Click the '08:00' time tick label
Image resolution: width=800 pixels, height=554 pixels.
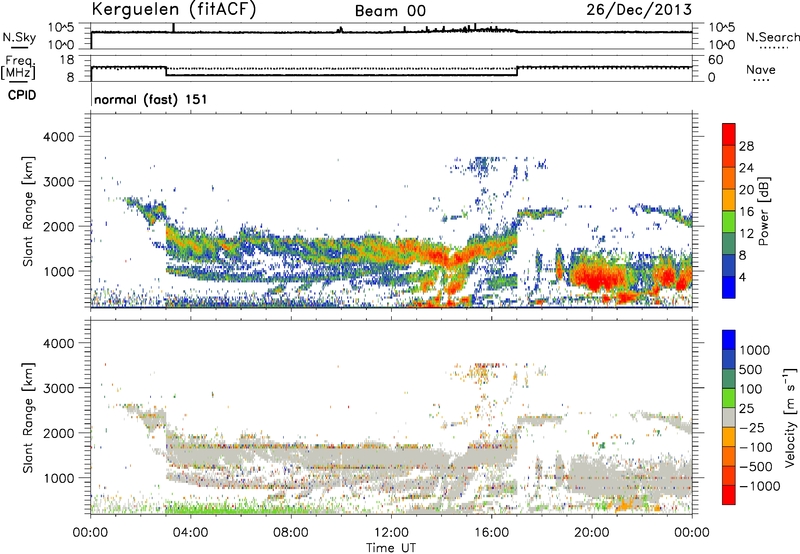[x=291, y=533]
